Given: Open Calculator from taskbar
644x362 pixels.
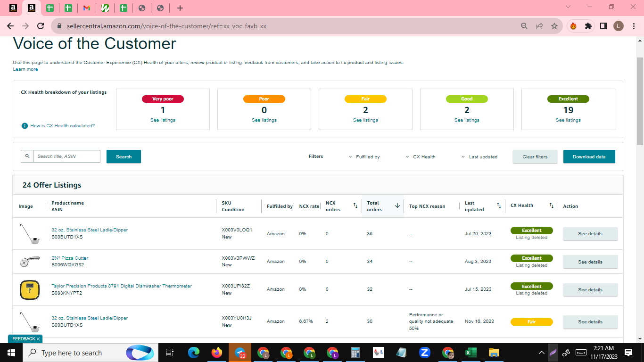Looking at the screenshot, I should (355, 353).
